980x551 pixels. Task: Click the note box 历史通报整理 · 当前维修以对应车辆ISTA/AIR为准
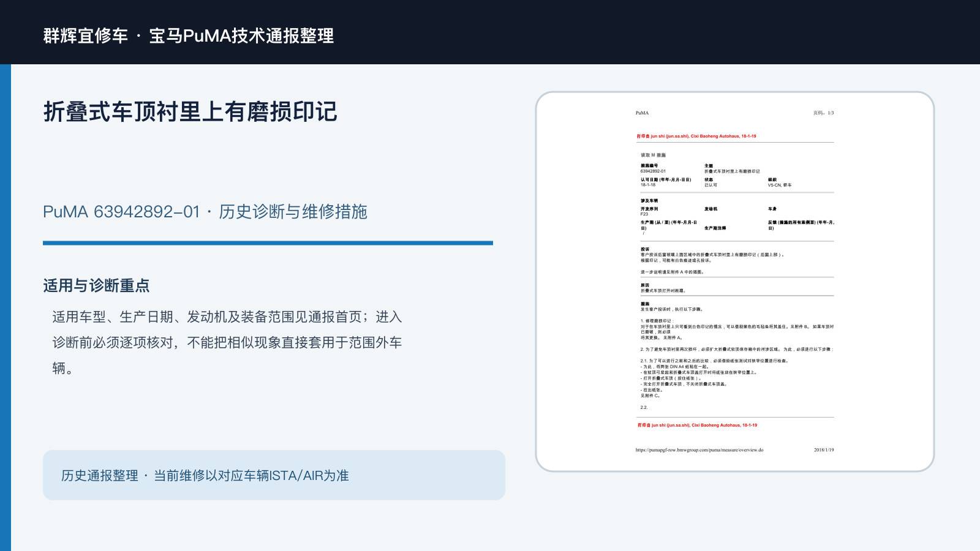click(274, 475)
